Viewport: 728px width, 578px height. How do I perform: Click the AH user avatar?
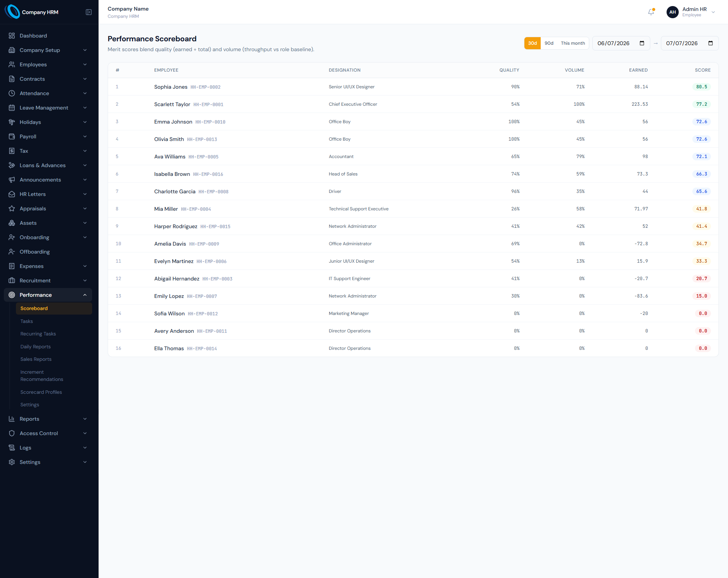point(672,12)
